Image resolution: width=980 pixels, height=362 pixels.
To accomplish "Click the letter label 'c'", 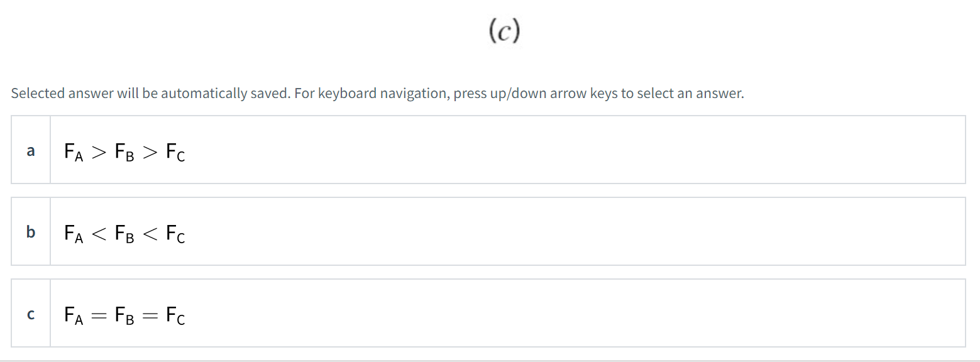I will click(30, 314).
